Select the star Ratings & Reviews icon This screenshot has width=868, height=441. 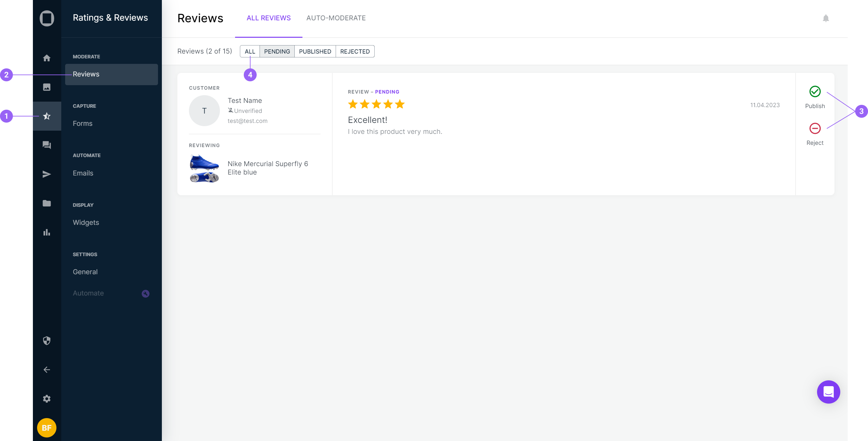[x=46, y=116]
